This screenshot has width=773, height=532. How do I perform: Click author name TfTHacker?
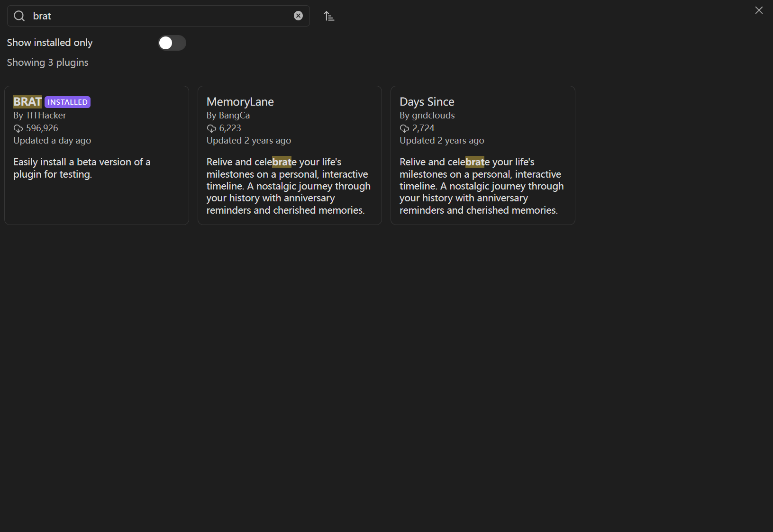tap(46, 116)
